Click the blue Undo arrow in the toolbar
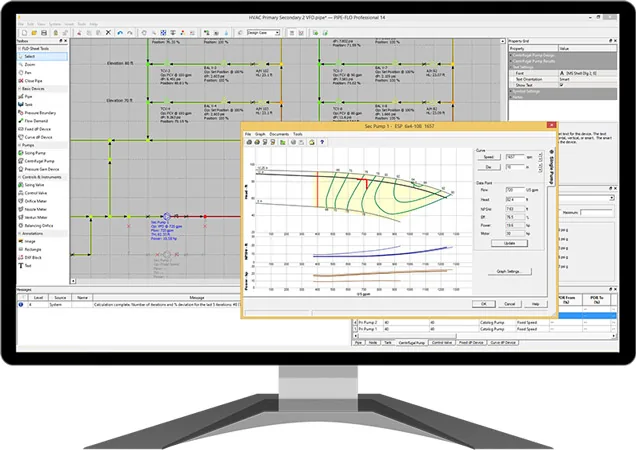636x450 pixels. coord(120,32)
